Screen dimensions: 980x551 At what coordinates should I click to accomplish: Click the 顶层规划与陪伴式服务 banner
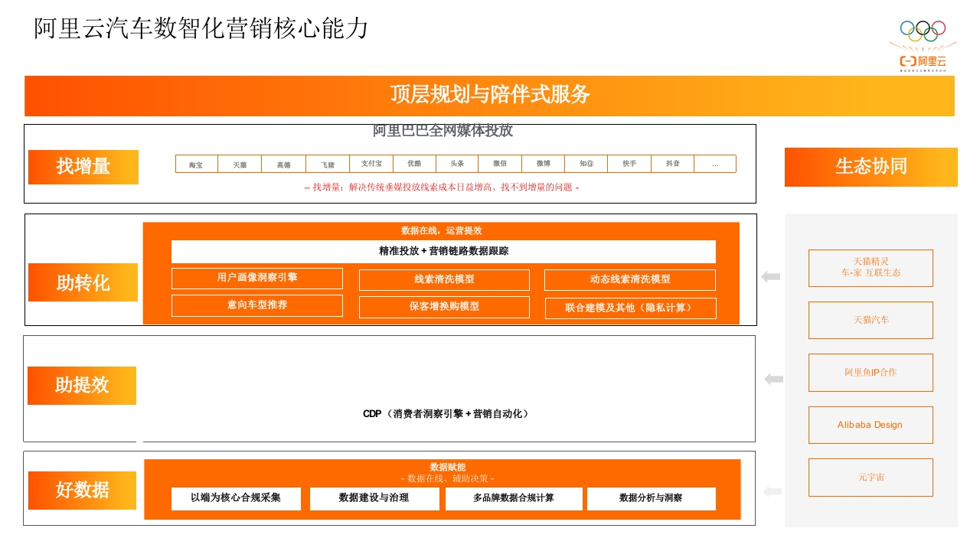click(489, 95)
